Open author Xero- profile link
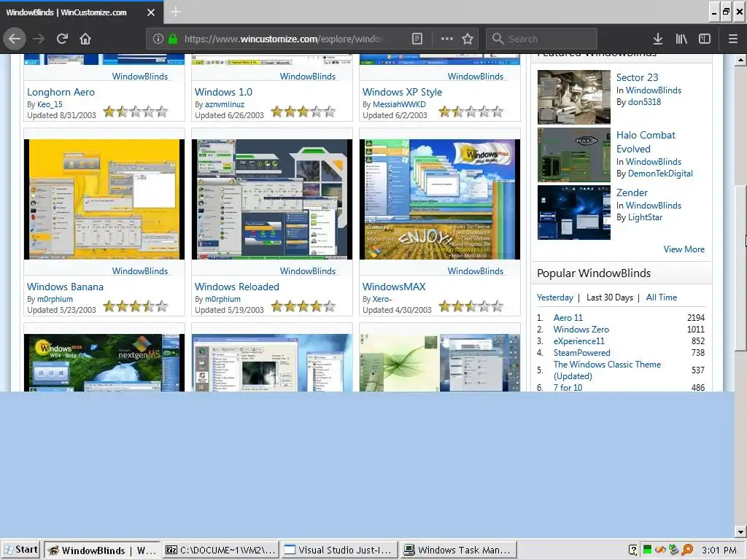747x560 pixels. pyautogui.click(x=382, y=299)
